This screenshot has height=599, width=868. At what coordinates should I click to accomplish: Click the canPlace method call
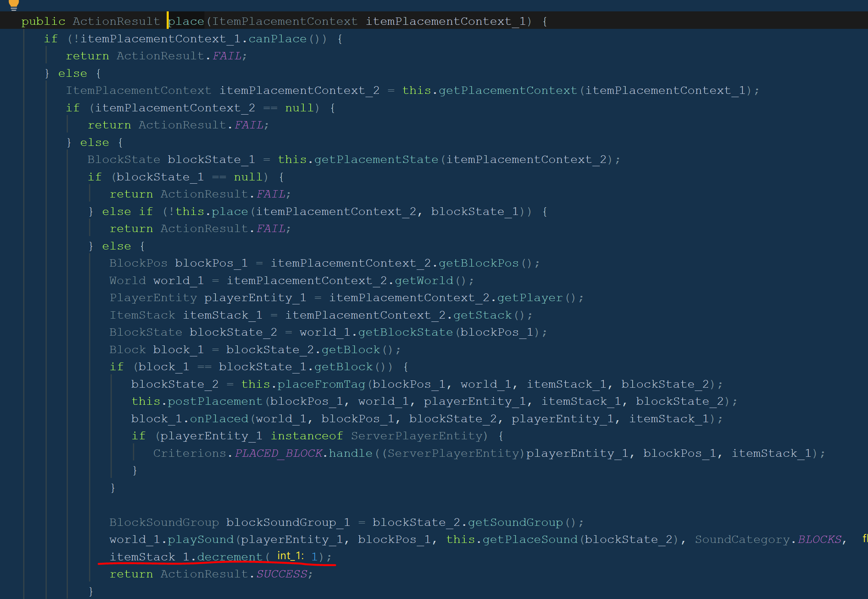277,39
